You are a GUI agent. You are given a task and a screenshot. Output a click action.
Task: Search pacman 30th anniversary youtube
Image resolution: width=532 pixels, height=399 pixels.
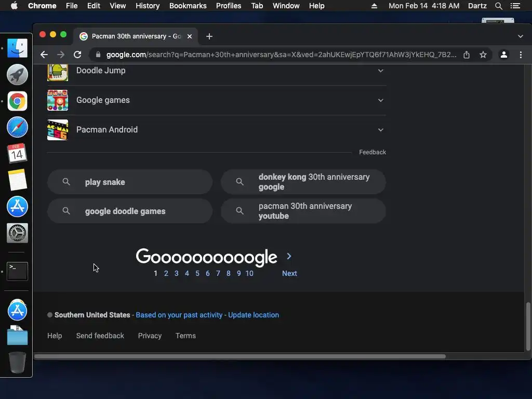[303, 211]
